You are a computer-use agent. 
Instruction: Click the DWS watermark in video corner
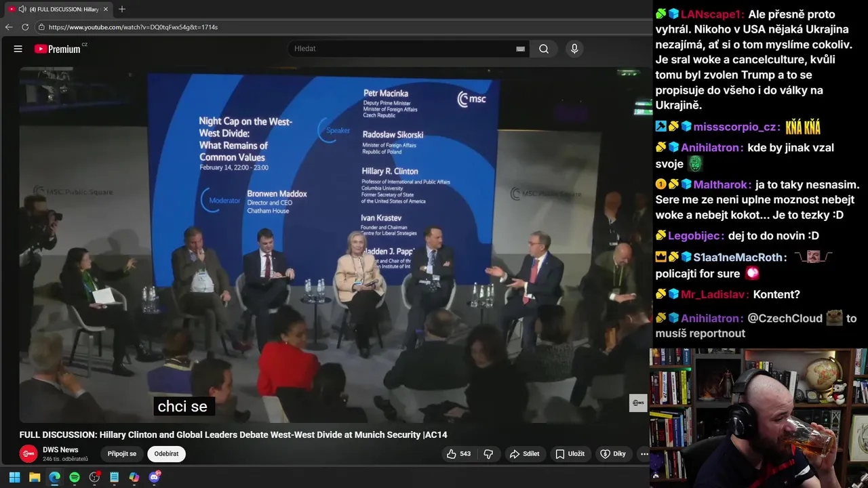click(x=638, y=403)
